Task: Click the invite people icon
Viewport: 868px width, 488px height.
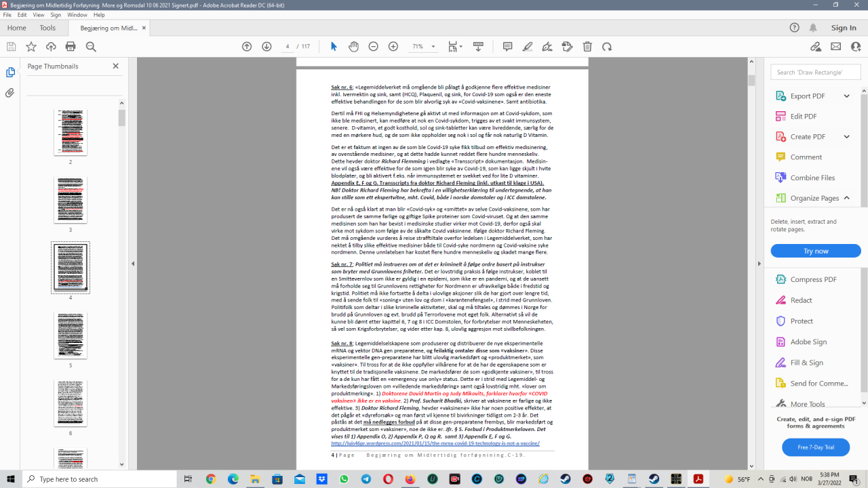Action: click(855, 47)
